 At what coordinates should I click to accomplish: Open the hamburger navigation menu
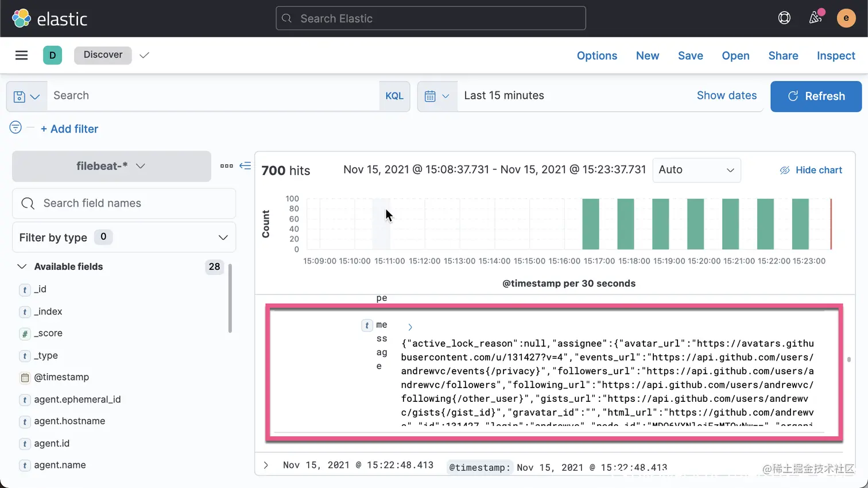pos(21,55)
